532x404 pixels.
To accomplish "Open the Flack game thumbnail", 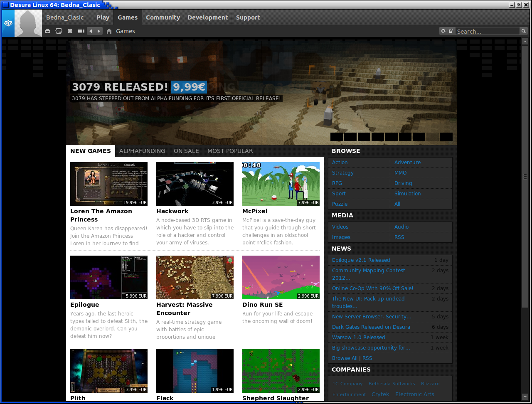I will (x=195, y=371).
